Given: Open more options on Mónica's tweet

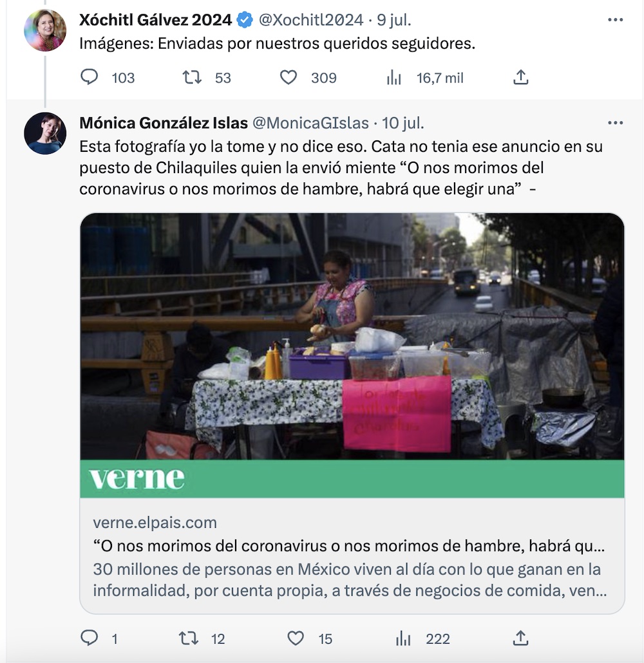Looking at the screenshot, I should pyautogui.click(x=615, y=123).
